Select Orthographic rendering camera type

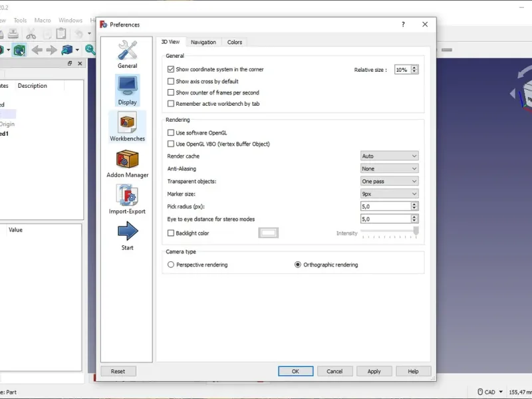[297, 265]
